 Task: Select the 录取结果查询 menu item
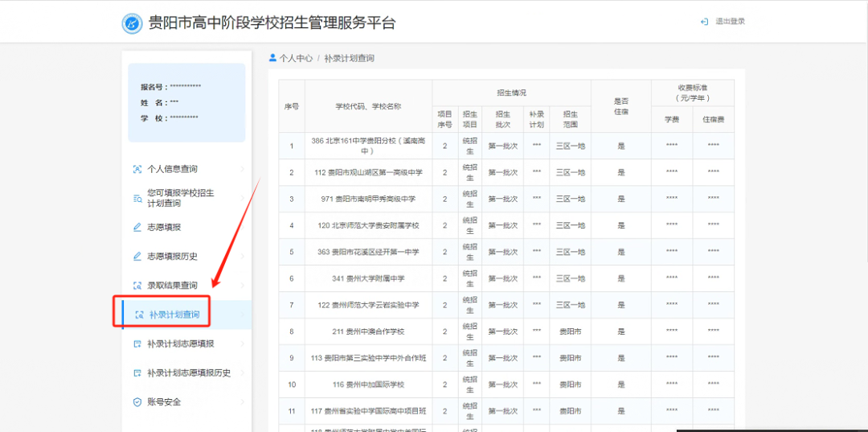click(186, 286)
